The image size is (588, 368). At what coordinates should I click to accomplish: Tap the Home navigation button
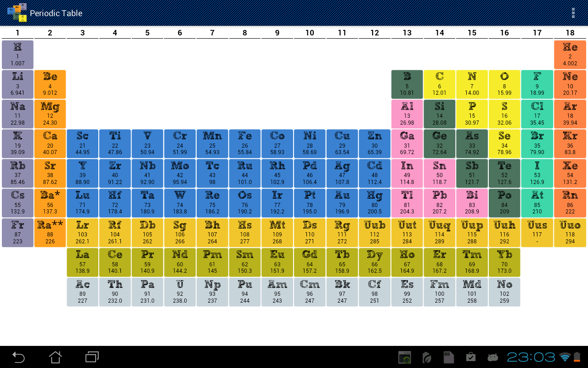coord(55,356)
